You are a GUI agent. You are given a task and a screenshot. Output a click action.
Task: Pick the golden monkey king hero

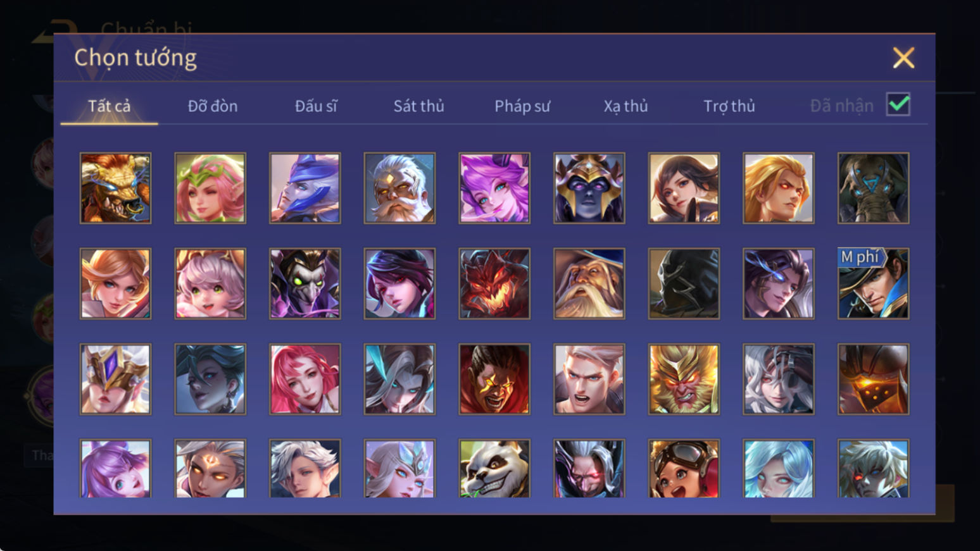pos(684,379)
